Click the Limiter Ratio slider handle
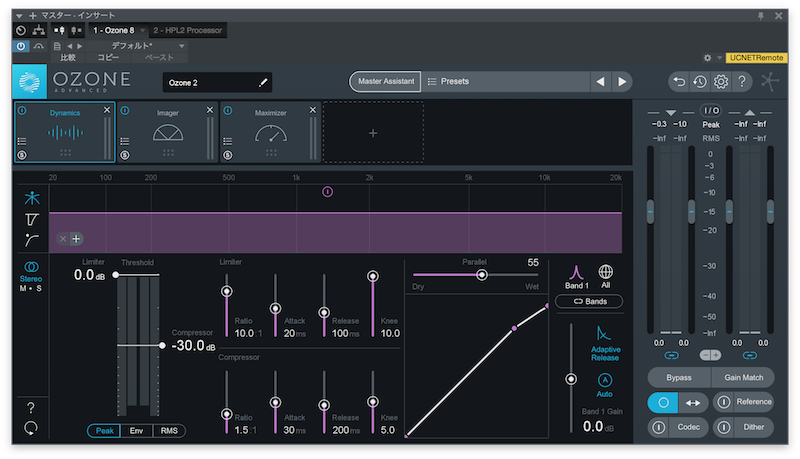Viewport: 800px width, 459px height. point(227,291)
